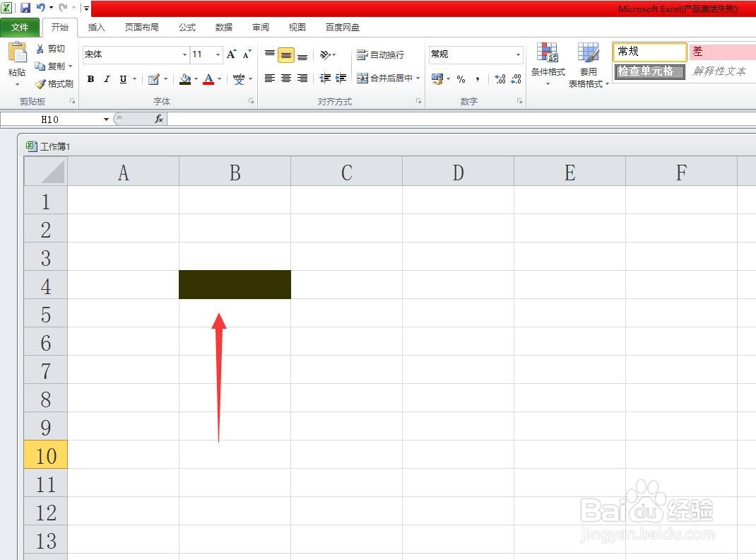Click the fill color paint bucket
756x560 pixels.
click(185, 79)
